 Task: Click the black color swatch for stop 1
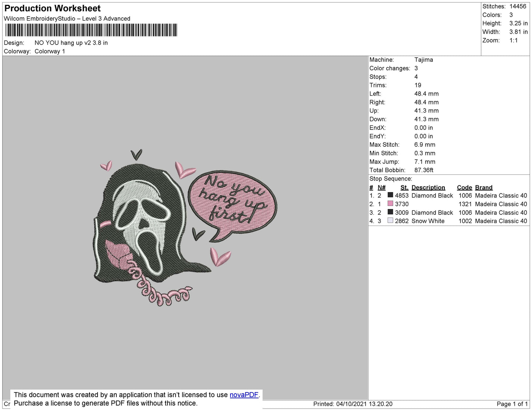click(390, 195)
